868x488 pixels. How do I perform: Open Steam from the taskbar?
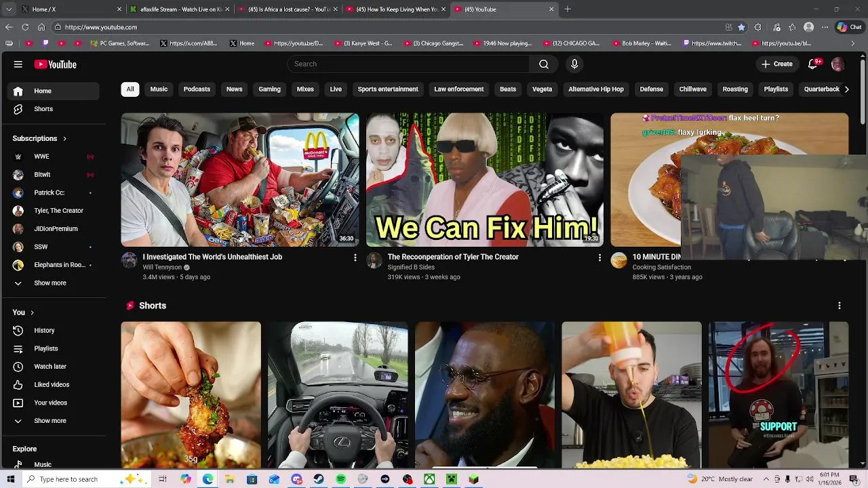point(318,479)
